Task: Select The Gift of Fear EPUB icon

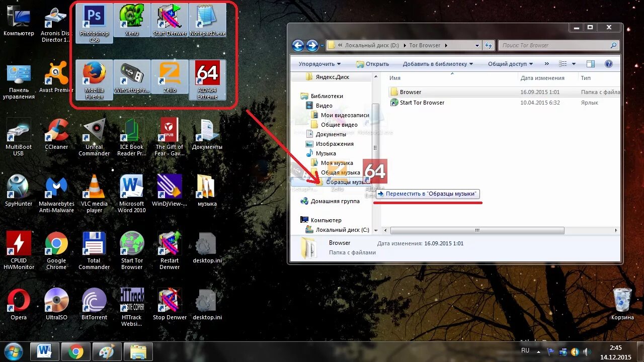Action: (170, 137)
